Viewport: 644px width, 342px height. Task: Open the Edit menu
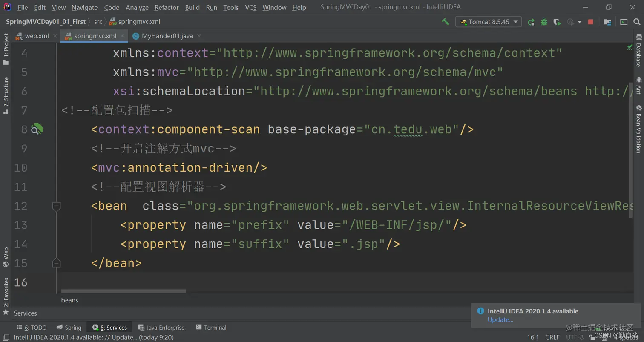tap(40, 7)
